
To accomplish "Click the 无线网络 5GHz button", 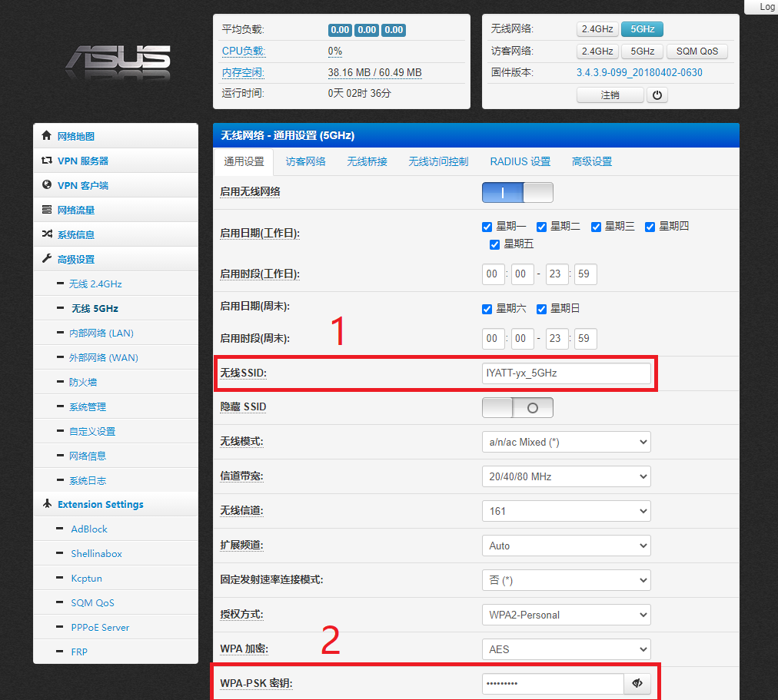I will click(x=642, y=29).
